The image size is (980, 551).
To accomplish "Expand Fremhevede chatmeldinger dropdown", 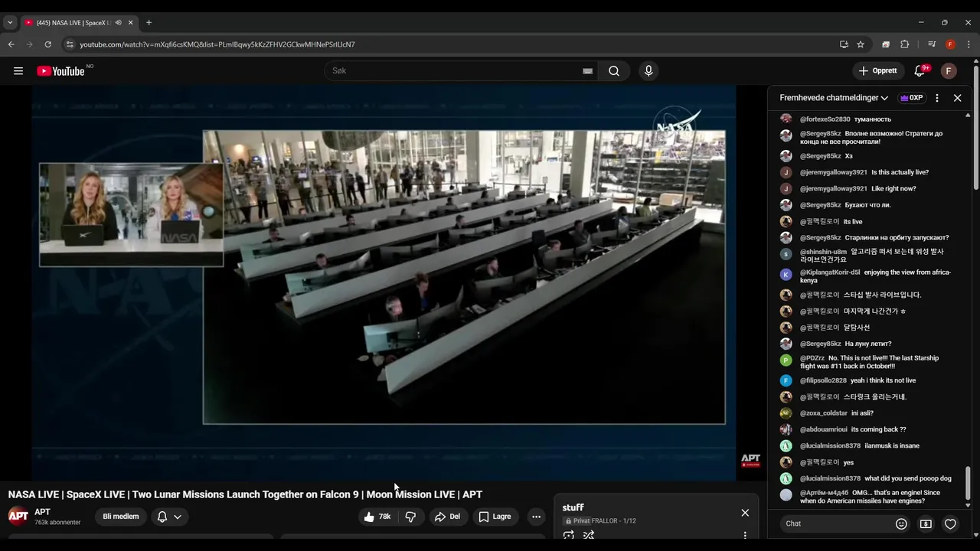I will pyautogui.click(x=834, y=98).
